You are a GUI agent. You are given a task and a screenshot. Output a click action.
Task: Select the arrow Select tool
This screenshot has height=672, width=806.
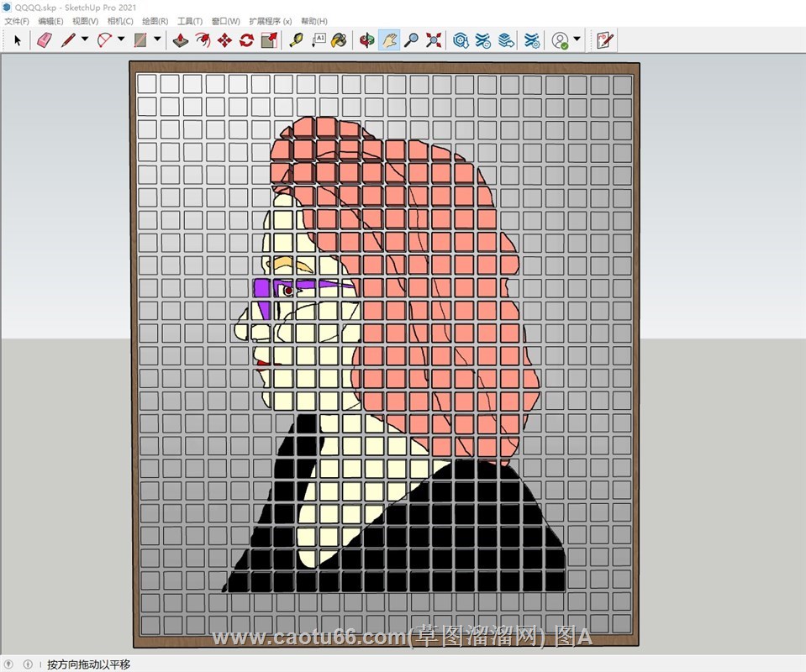pos(18,39)
